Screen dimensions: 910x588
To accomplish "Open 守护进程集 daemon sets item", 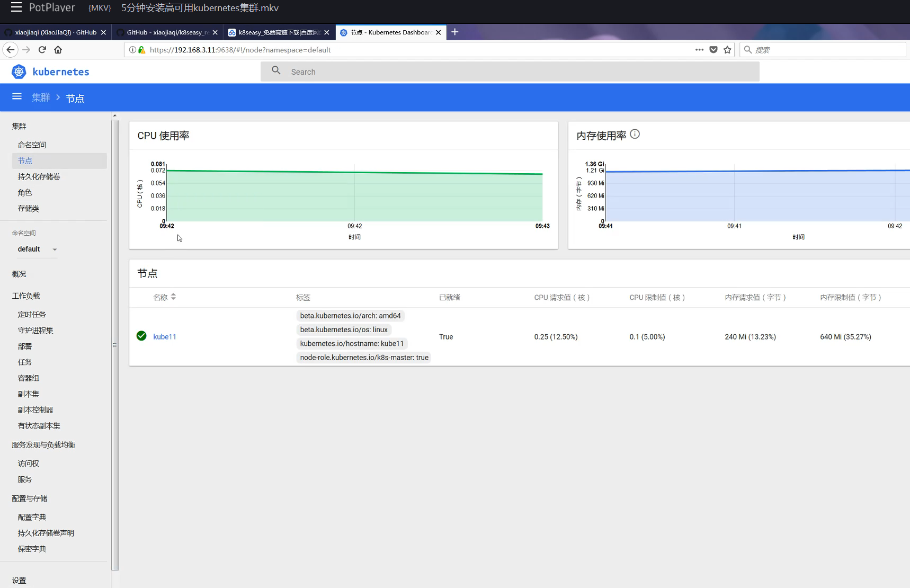I will [35, 330].
